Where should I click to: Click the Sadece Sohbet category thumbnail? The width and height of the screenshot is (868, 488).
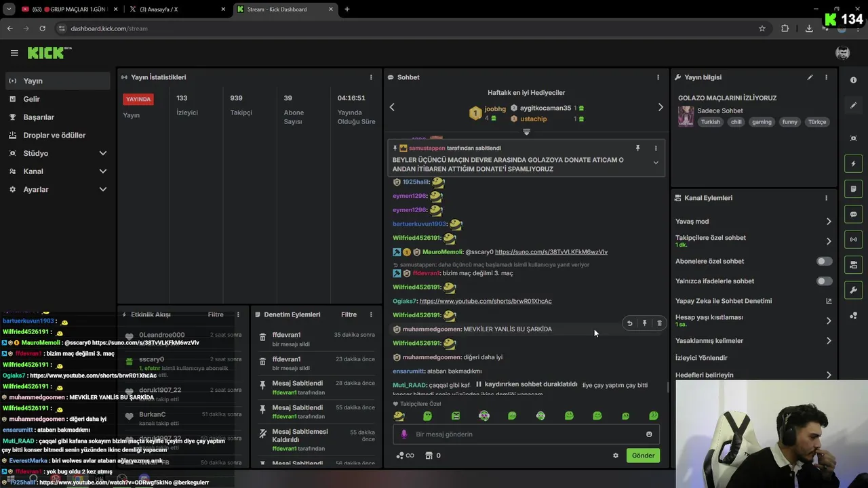tap(686, 115)
